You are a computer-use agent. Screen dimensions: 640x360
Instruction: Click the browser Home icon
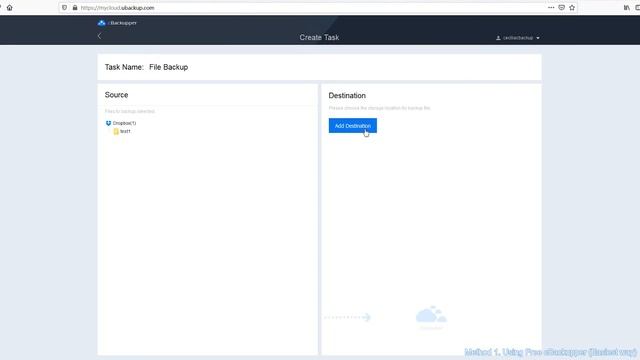(x=10, y=7)
